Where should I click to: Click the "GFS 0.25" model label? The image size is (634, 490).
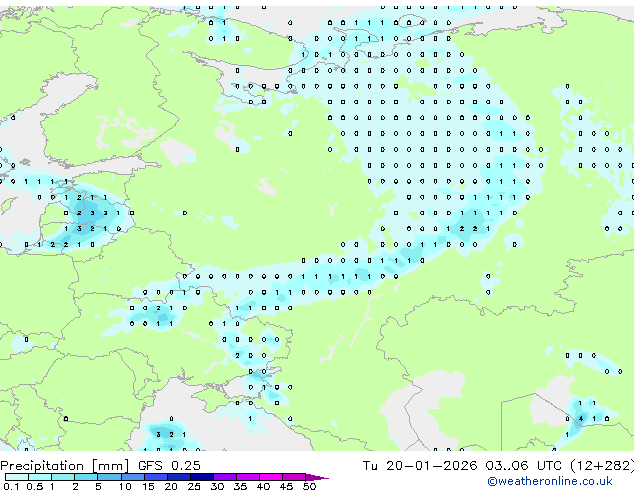click(169, 465)
